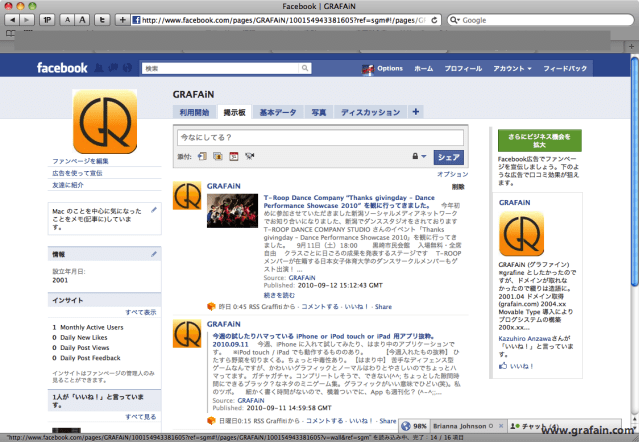Click 友達に紹介 link

click(x=68, y=185)
